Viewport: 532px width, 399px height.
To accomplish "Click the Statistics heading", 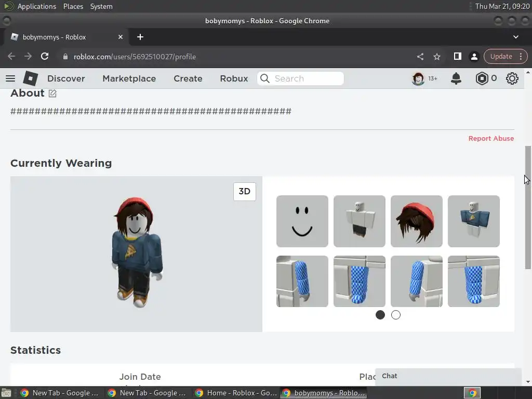I will pyautogui.click(x=36, y=350).
